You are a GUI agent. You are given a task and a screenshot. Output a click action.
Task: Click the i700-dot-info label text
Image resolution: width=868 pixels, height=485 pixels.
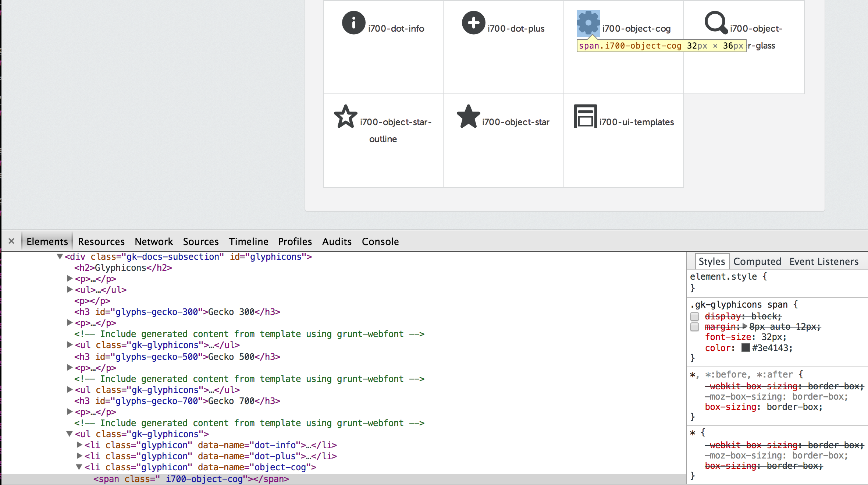(x=396, y=29)
